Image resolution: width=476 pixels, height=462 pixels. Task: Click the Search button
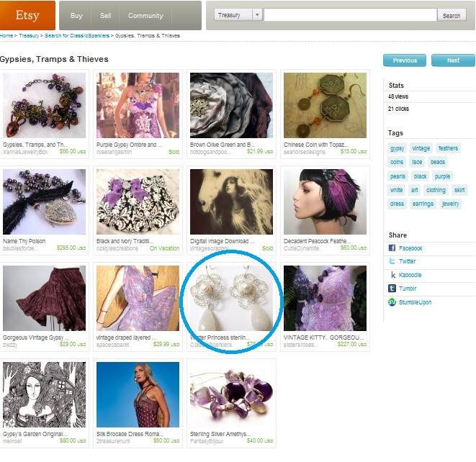(451, 15)
